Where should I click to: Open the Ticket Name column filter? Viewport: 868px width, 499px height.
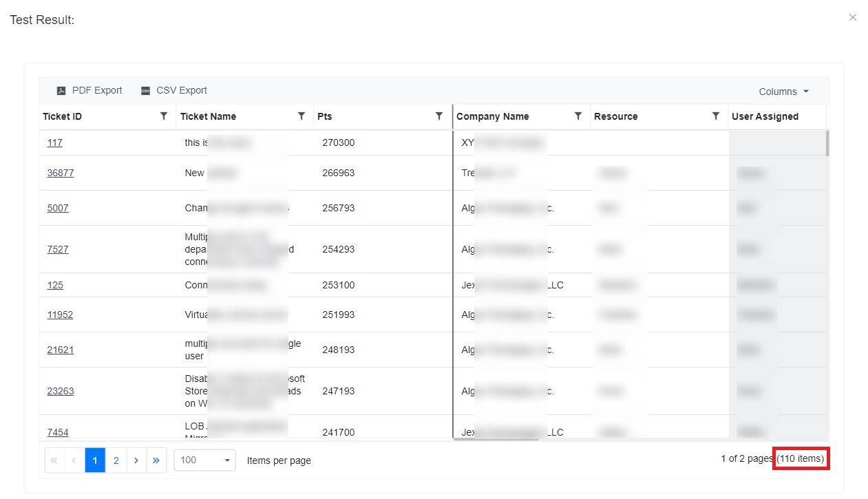pyautogui.click(x=301, y=116)
